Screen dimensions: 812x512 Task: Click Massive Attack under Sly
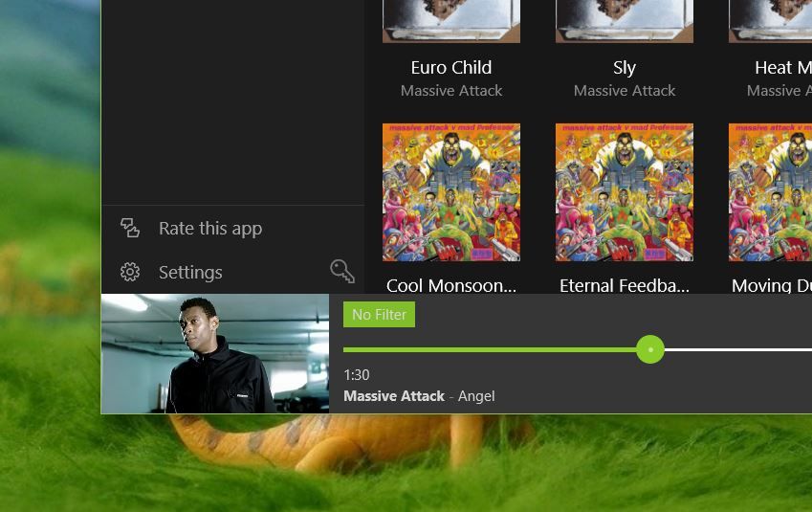point(624,91)
